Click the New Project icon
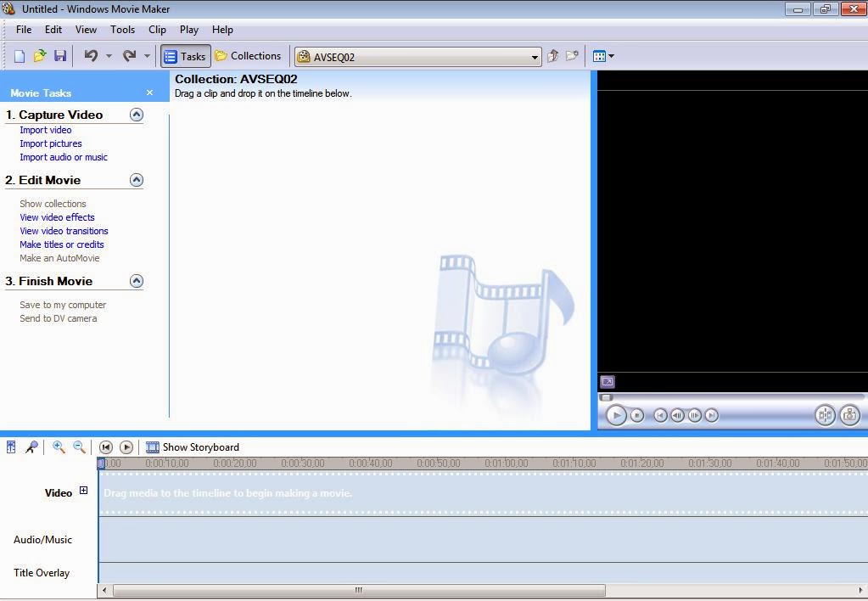The height and width of the screenshot is (601, 868). [20, 56]
